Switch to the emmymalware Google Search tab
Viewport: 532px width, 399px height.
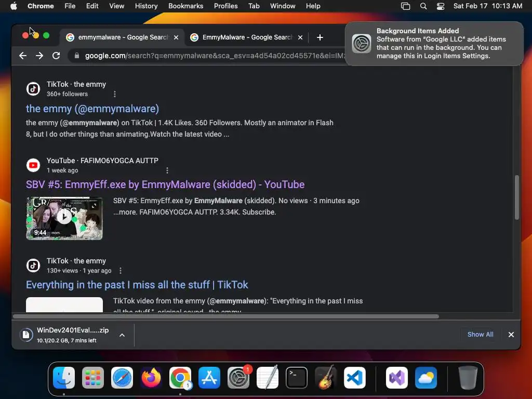tap(123, 37)
